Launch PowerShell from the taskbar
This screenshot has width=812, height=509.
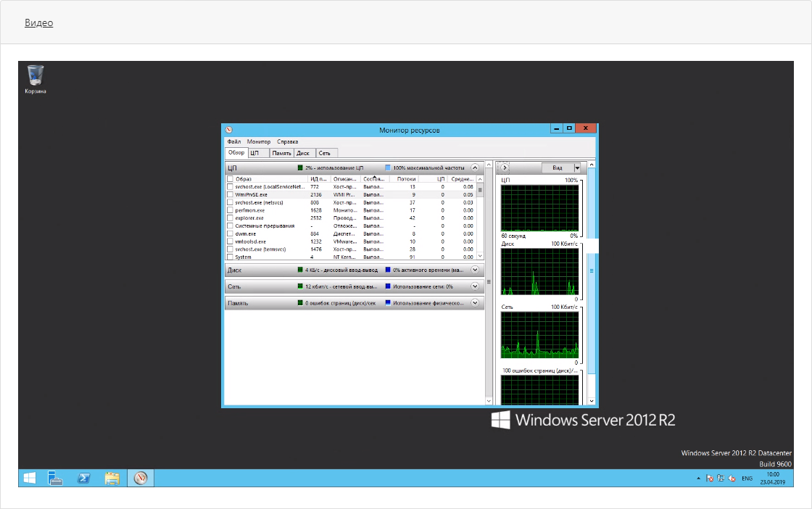[84, 479]
